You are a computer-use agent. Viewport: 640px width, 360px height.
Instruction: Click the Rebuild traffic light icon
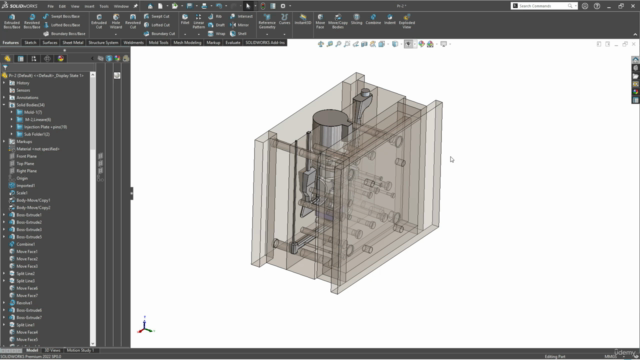(263, 6)
